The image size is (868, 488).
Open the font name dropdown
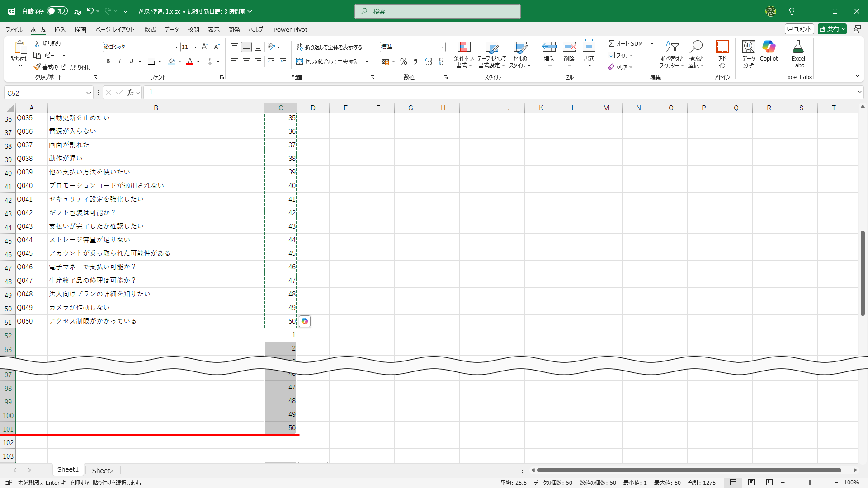point(176,47)
